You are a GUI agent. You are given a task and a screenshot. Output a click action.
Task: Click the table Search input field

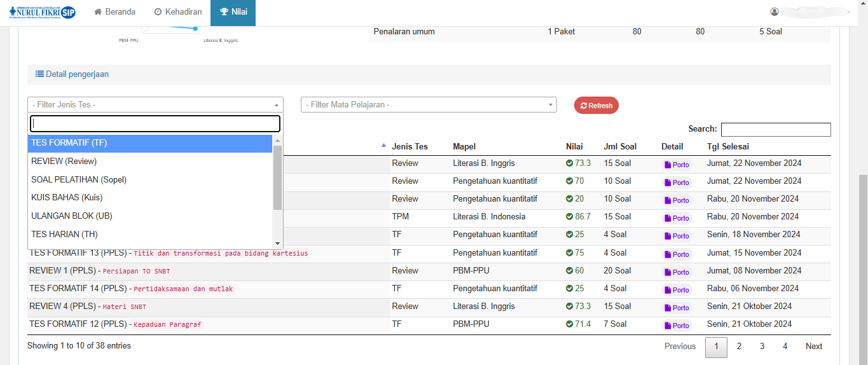pyautogui.click(x=775, y=130)
